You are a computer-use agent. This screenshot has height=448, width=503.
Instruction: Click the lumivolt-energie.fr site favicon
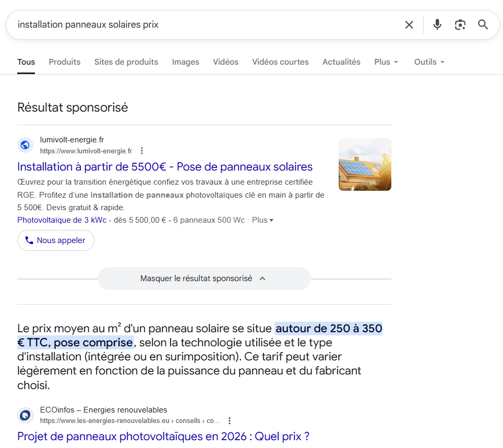pos(25,145)
